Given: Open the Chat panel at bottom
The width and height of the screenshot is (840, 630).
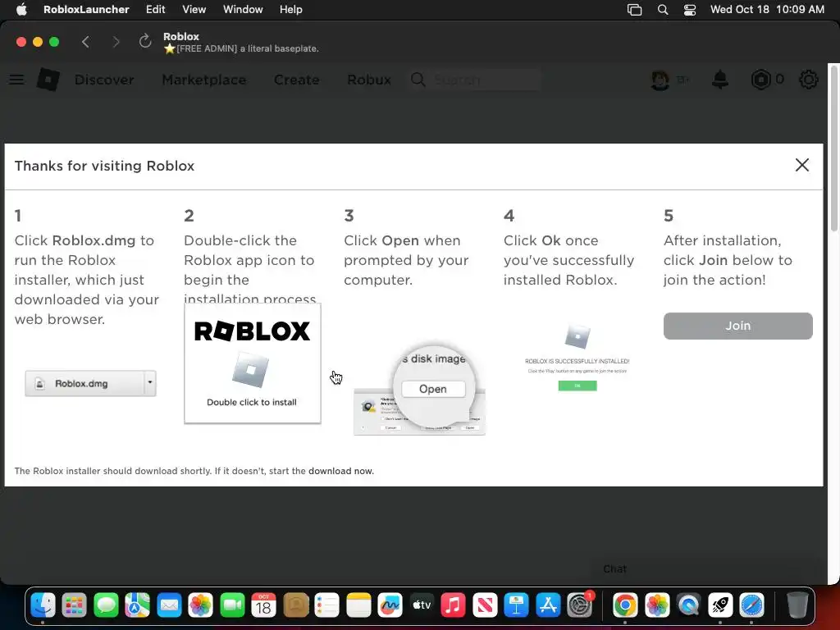Looking at the screenshot, I should point(615,569).
